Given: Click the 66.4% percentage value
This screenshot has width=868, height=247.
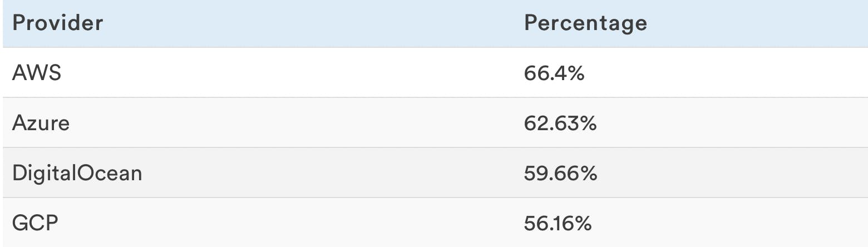Looking at the screenshot, I should click(x=554, y=73).
